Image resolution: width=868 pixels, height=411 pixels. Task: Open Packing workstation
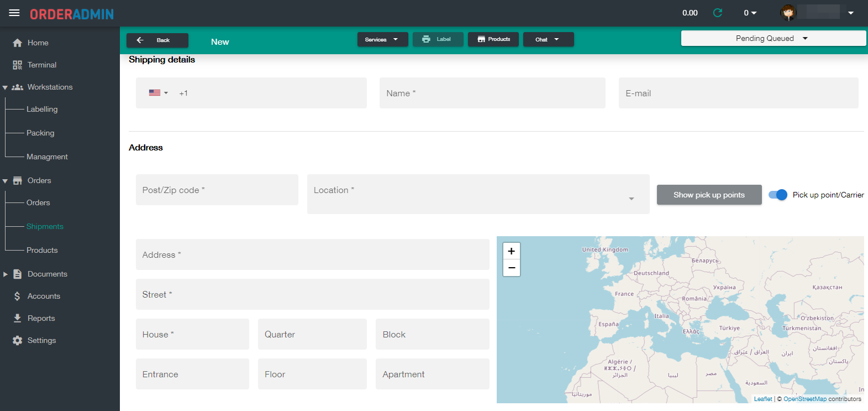[x=40, y=133]
